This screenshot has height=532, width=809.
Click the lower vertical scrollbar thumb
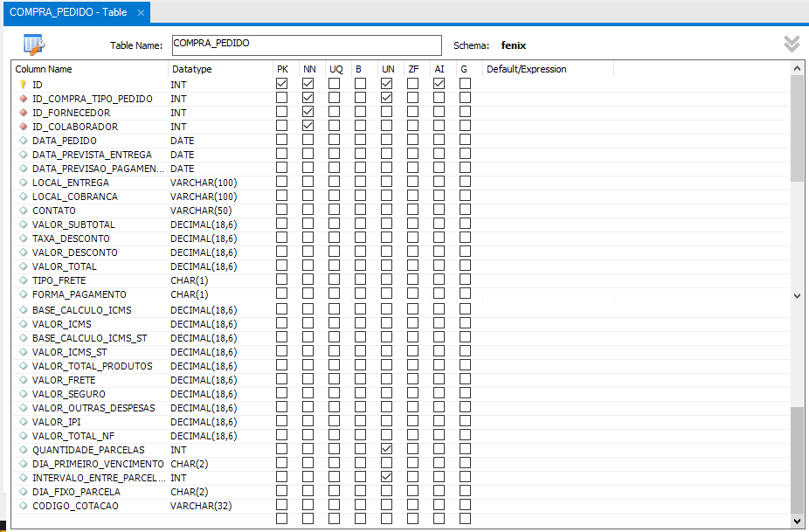[x=797, y=460]
